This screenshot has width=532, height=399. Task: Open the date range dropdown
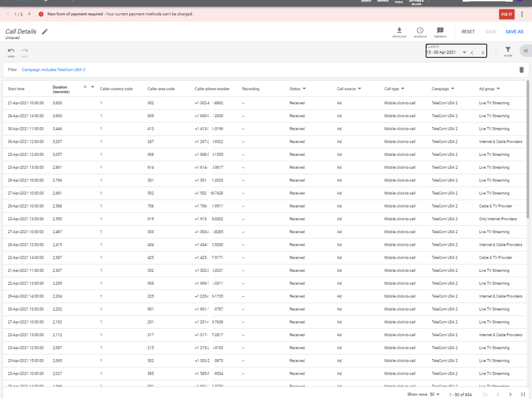464,53
